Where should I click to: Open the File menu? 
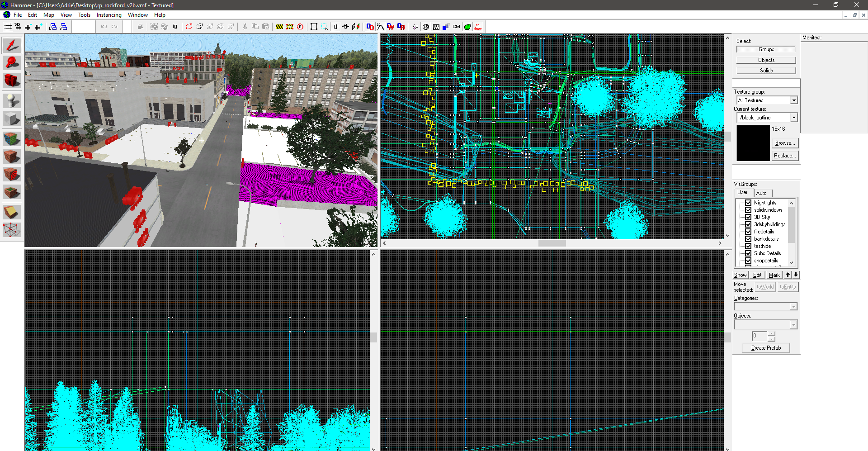18,15
